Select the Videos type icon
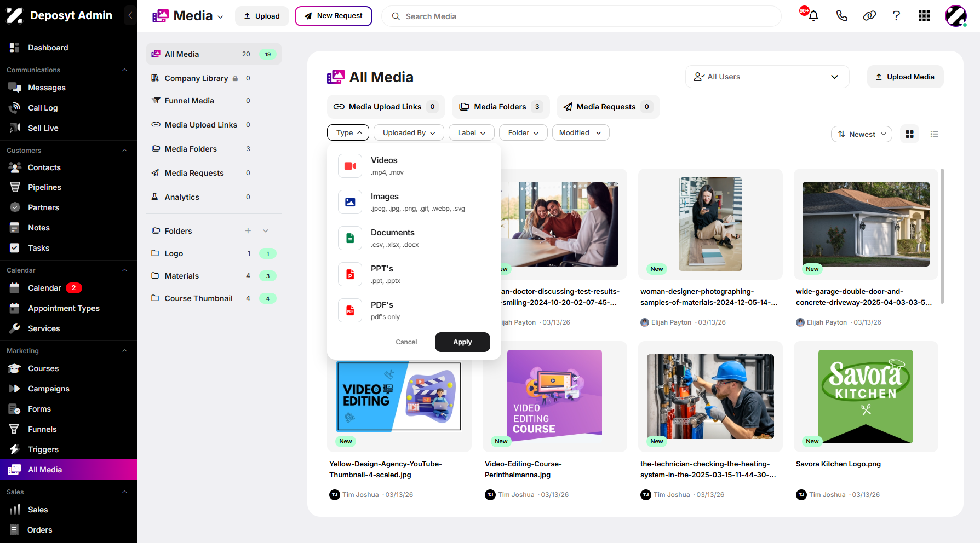The image size is (980, 543). tap(350, 166)
